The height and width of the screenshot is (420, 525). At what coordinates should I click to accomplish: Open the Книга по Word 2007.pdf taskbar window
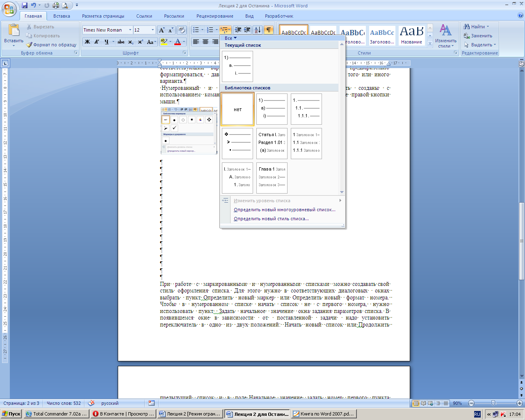(324, 414)
